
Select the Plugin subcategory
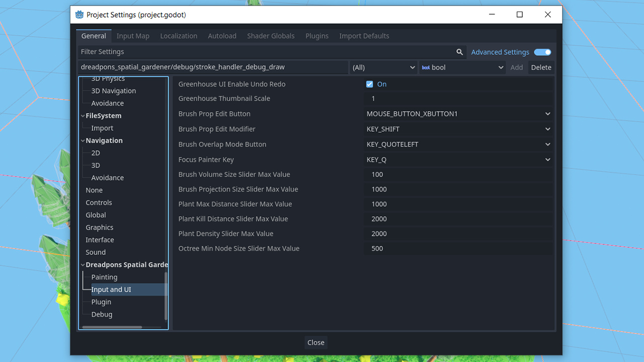tap(101, 302)
